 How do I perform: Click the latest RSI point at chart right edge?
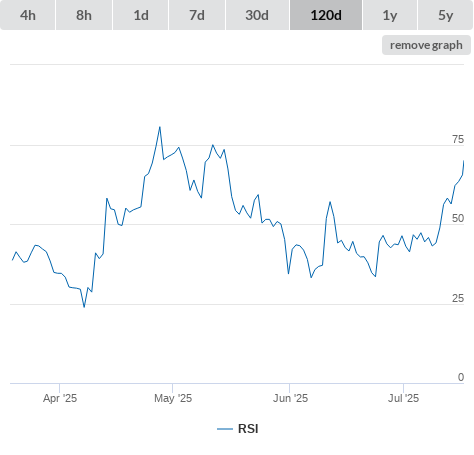463,161
